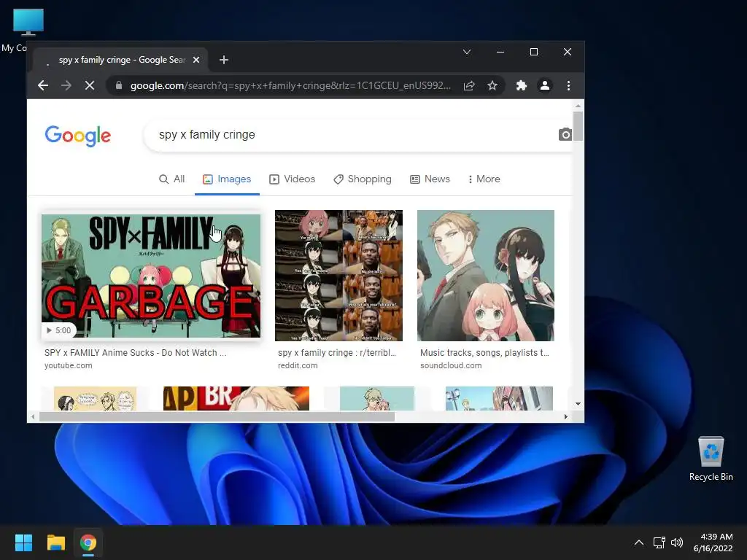Go to the Google logo homepage
Screen dimensions: 747x560
click(77, 136)
